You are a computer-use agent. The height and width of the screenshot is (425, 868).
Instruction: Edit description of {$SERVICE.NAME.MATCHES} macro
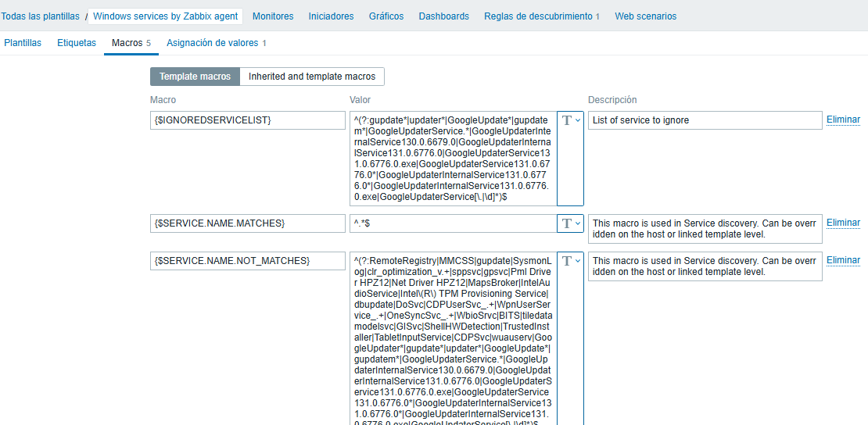[x=705, y=229]
